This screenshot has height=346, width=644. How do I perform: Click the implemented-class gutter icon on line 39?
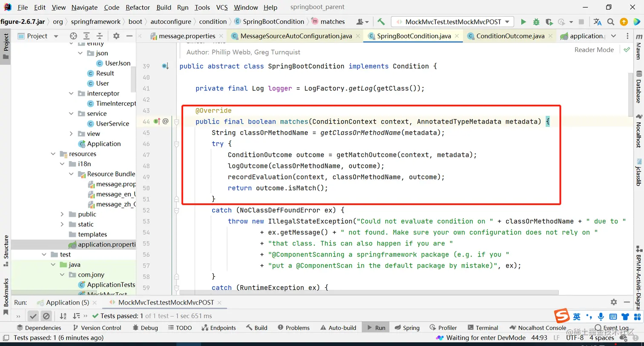pyautogui.click(x=165, y=66)
